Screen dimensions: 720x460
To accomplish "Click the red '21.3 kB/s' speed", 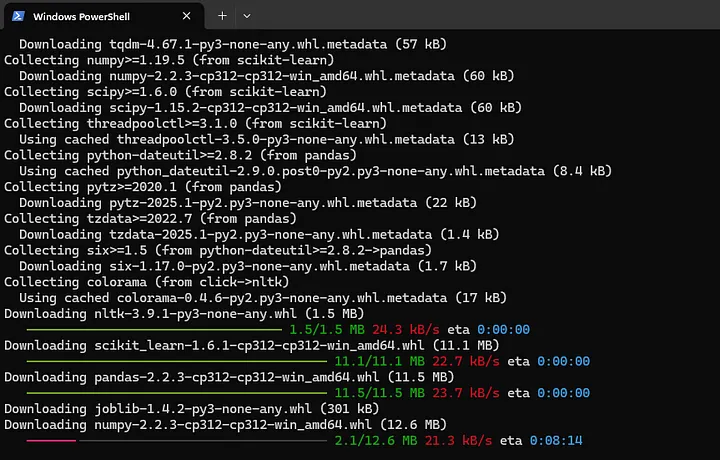I will click(458, 441).
